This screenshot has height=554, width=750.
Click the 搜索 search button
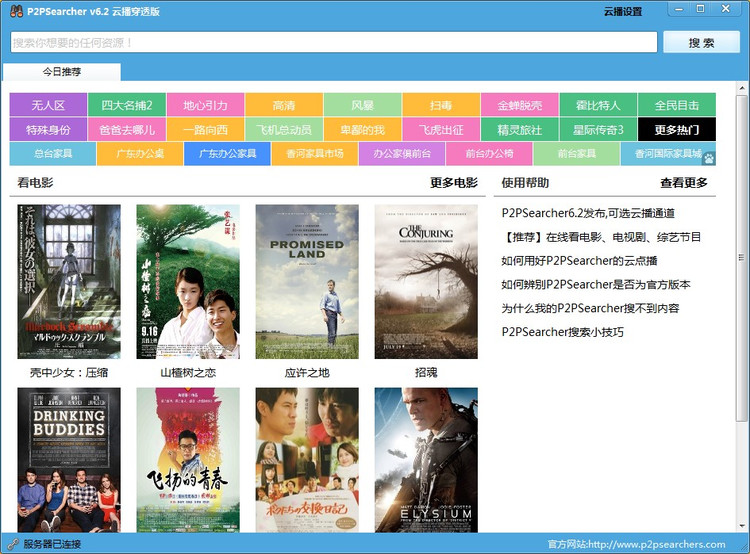pos(701,43)
